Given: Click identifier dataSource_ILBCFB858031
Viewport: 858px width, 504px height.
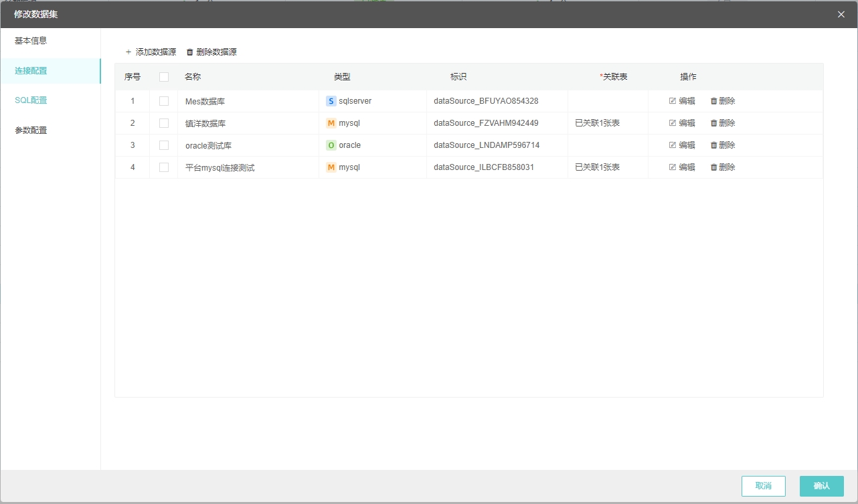Looking at the screenshot, I should coord(484,167).
